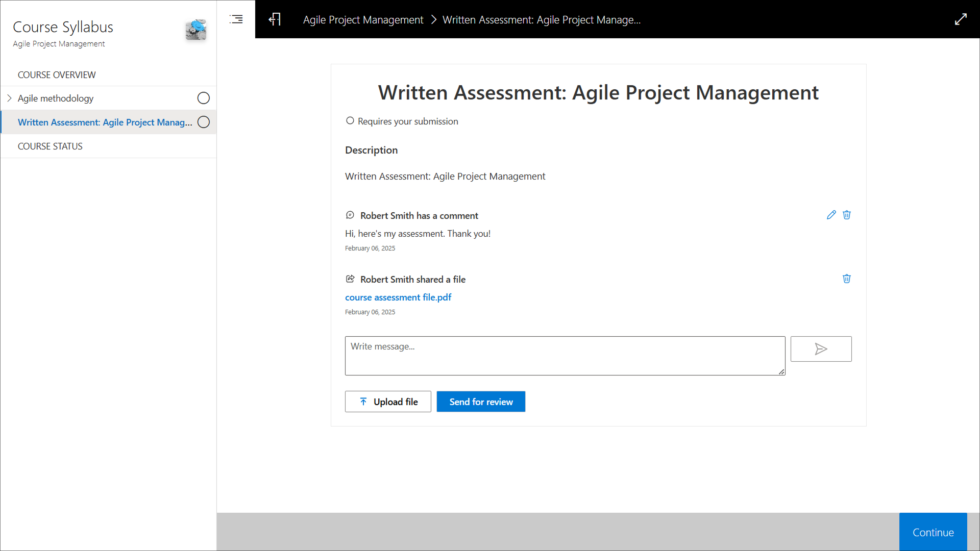Image resolution: width=980 pixels, height=551 pixels.
Task: Click the breadcrumb chevron after Agile Project Management
Action: (x=434, y=19)
